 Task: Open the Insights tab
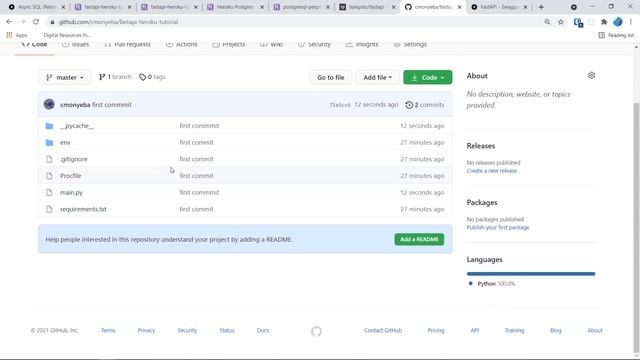tap(362, 44)
